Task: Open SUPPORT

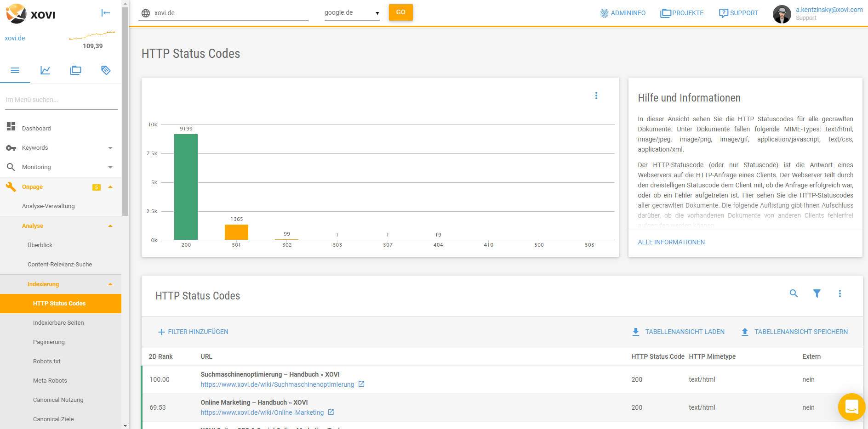Action: [x=738, y=13]
